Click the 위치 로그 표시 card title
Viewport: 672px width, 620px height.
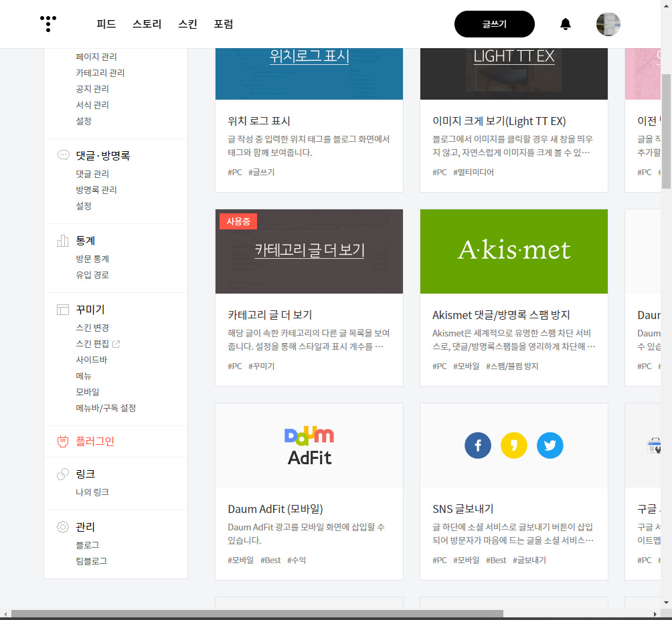click(259, 121)
